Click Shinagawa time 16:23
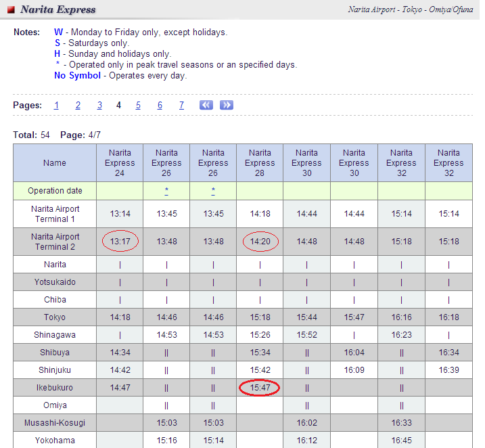Image resolution: width=485 pixels, height=448 pixels. [402, 335]
